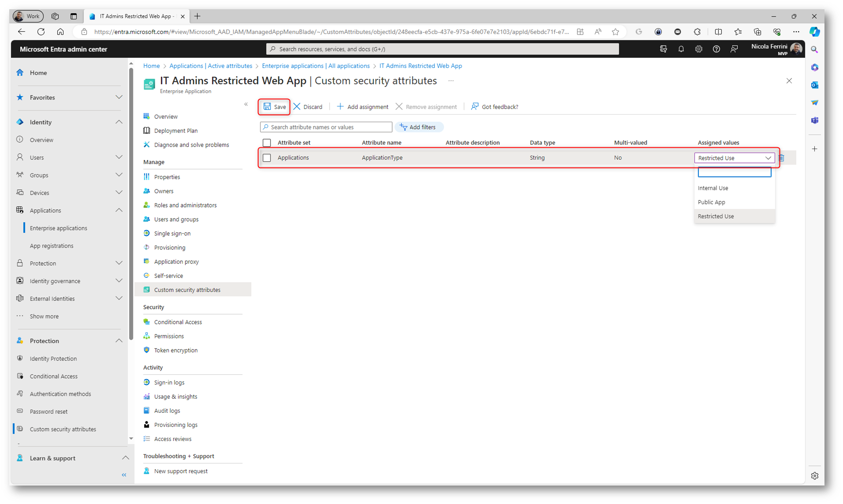Discard the attribute changes
Screen dimensions: 843x504
[x=308, y=107]
